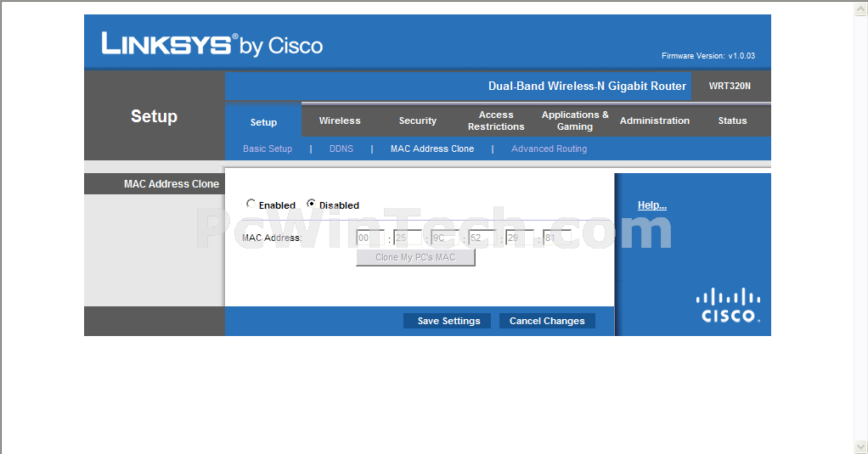
Task: Click the MAC Address Clone section heading
Action: pyautogui.click(x=171, y=184)
